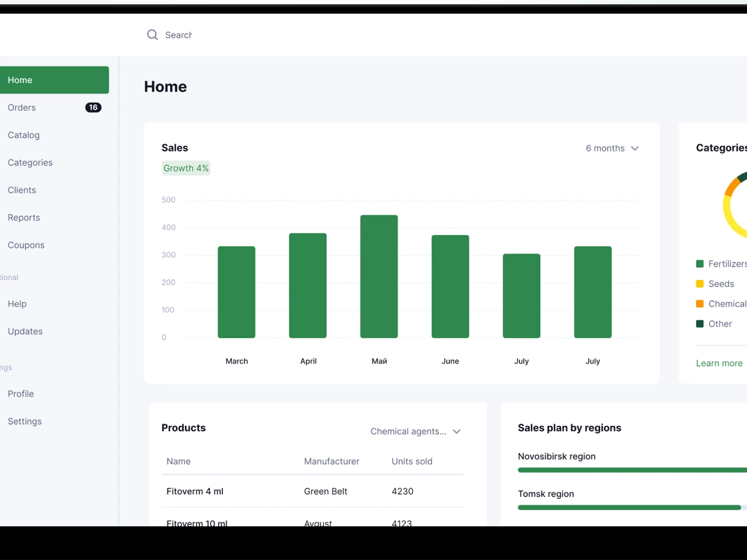Image resolution: width=747 pixels, height=560 pixels.
Task: Open the Home menu item
Action: (54, 80)
